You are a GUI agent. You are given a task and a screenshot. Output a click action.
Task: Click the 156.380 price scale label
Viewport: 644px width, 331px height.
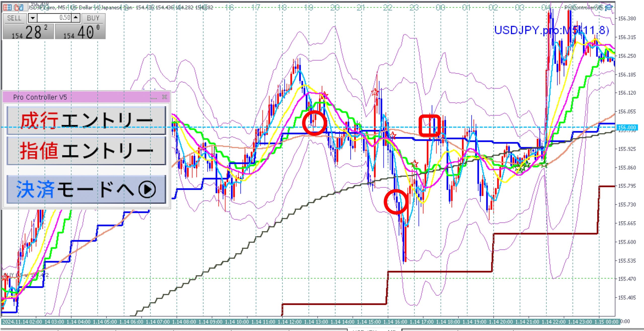627,18
